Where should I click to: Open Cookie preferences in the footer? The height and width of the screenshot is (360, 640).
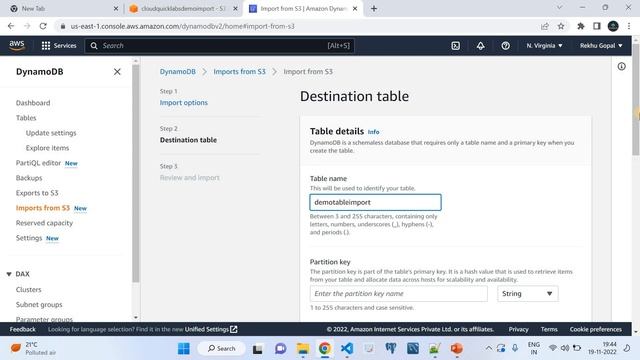[596, 329]
